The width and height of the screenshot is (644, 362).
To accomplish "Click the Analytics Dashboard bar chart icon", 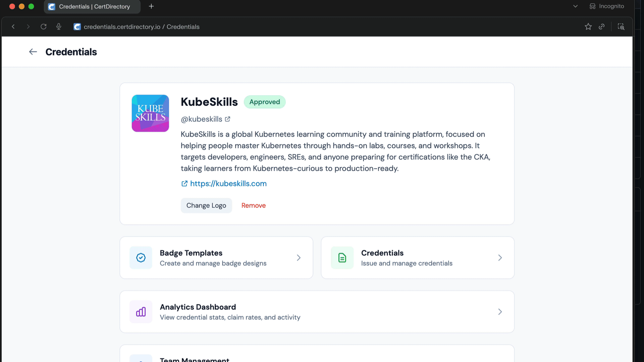I will point(141,312).
